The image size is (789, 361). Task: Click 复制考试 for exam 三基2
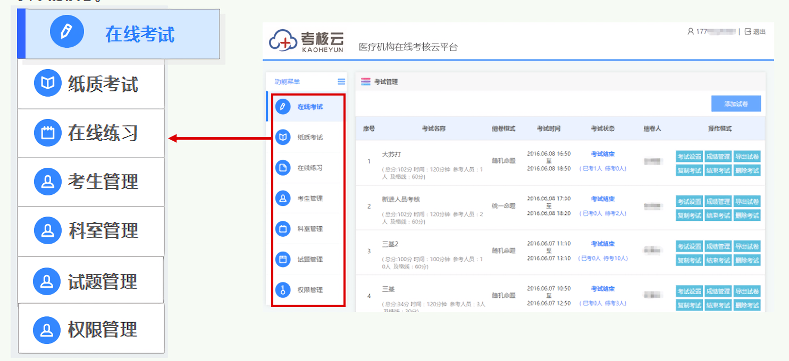pos(689,260)
